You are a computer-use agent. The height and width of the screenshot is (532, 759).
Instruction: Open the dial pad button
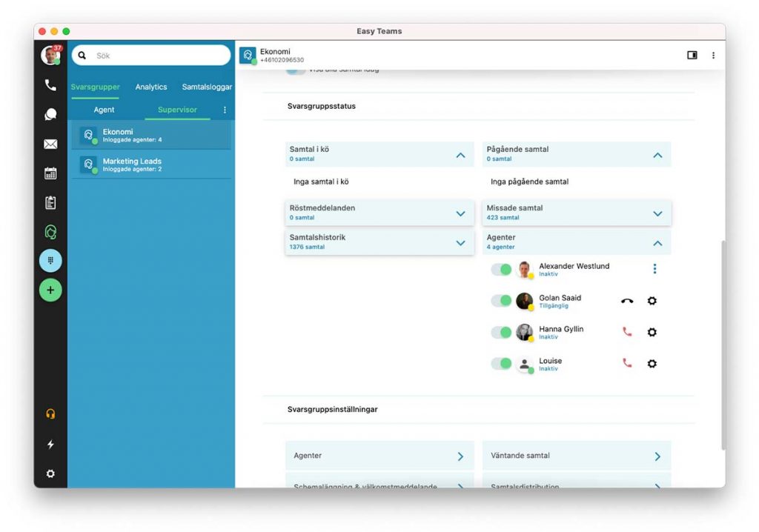(x=50, y=260)
